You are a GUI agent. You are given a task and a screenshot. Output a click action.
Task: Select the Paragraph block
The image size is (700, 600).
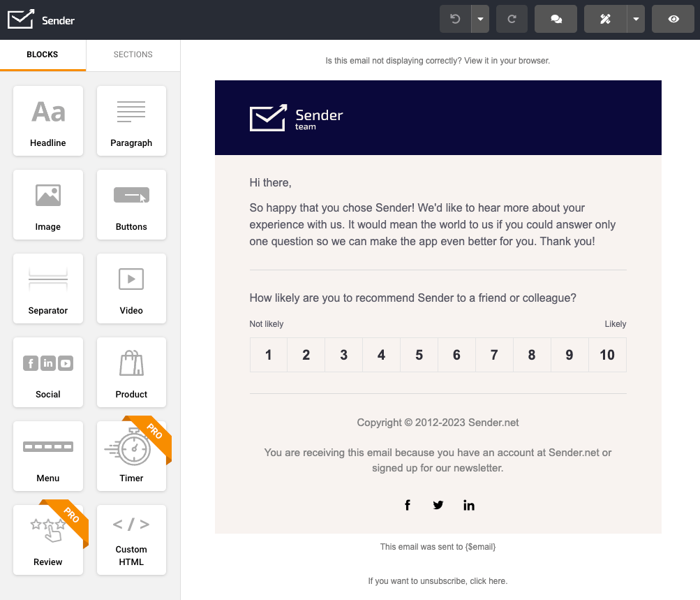click(x=131, y=121)
